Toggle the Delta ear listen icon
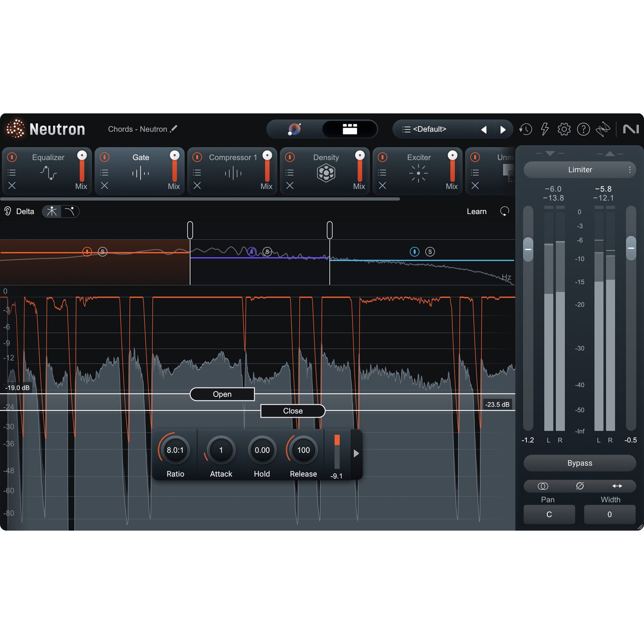This screenshot has width=644, height=644. point(7,211)
